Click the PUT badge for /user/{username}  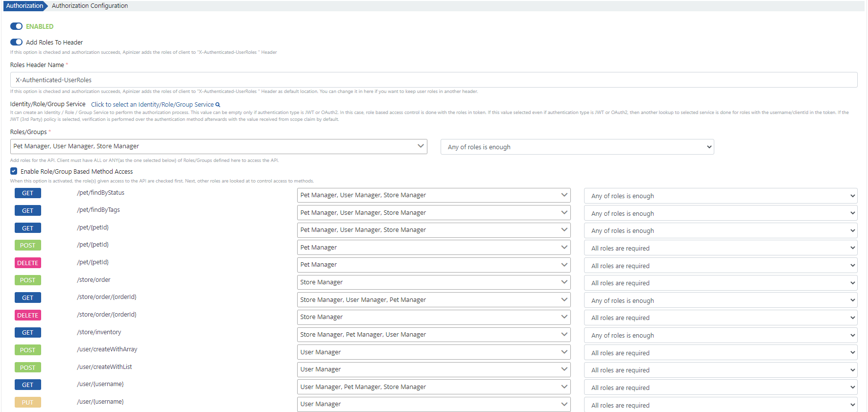pyautogui.click(x=27, y=402)
